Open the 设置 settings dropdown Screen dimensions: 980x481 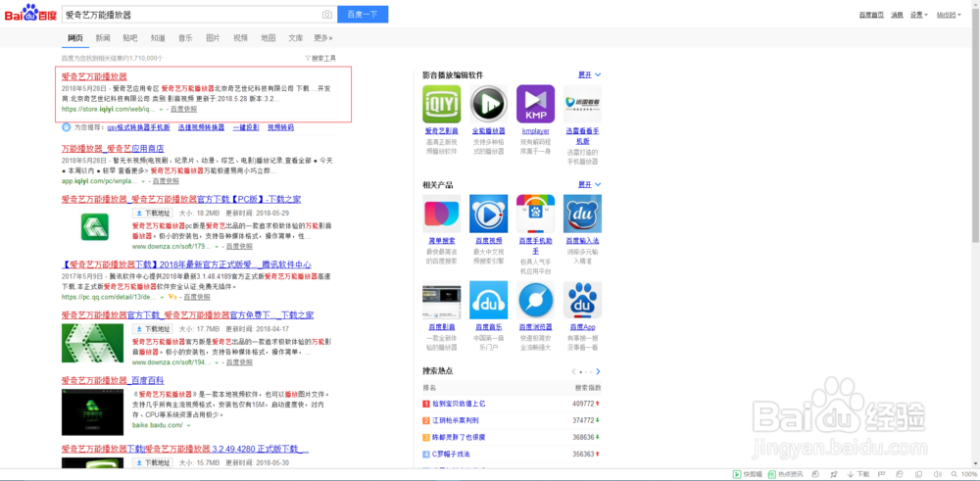click(x=919, y=15)
